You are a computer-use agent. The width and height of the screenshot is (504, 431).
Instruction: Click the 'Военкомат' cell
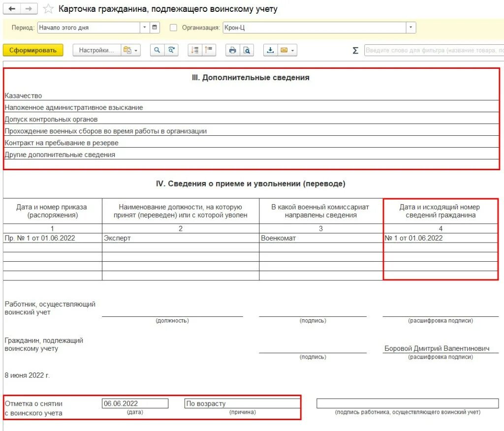(x=321, y=238)
